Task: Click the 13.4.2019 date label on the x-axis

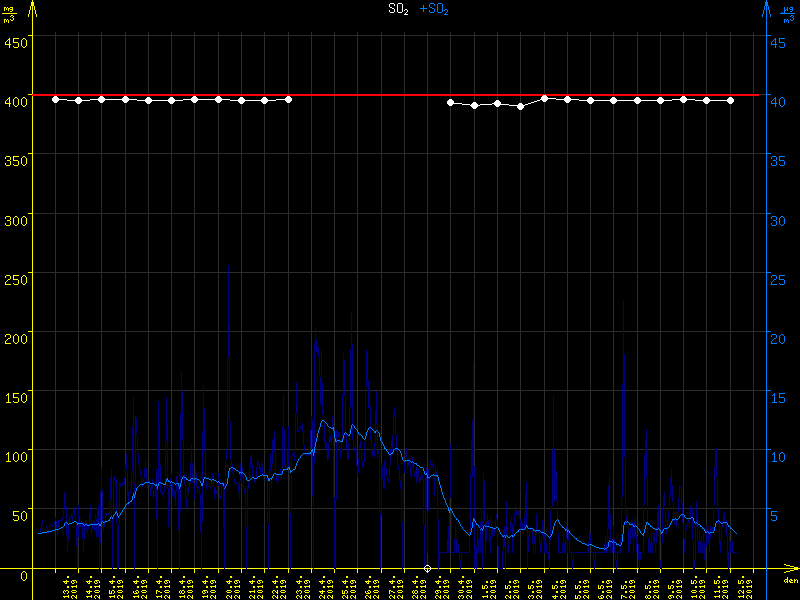Action: (x=70, y=586)
